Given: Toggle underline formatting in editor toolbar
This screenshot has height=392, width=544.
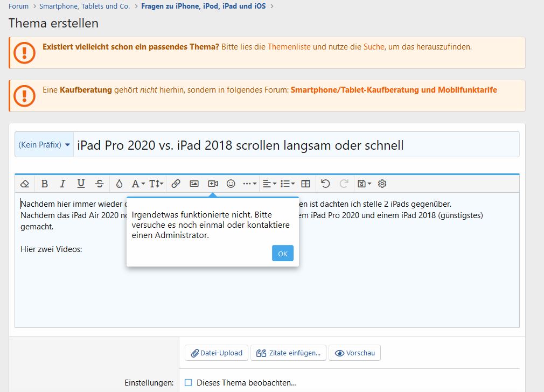Looking at the screenshot, I should click(81, 184).
